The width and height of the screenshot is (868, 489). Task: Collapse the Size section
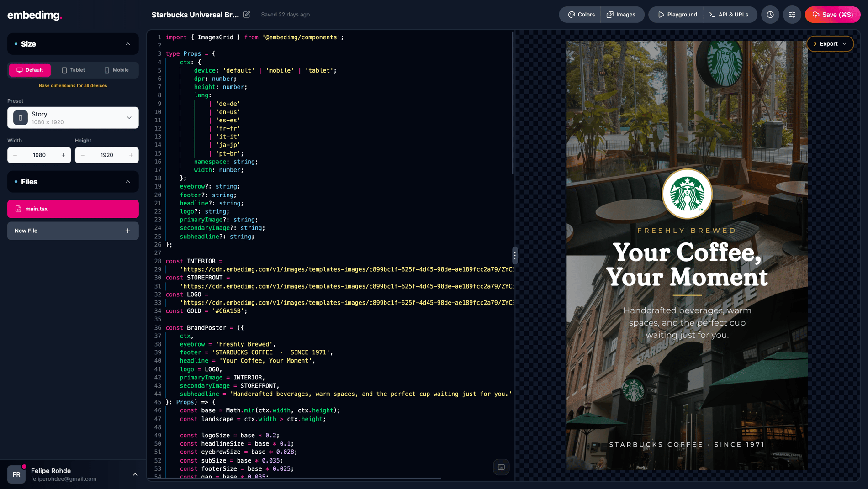pos(127,44)
